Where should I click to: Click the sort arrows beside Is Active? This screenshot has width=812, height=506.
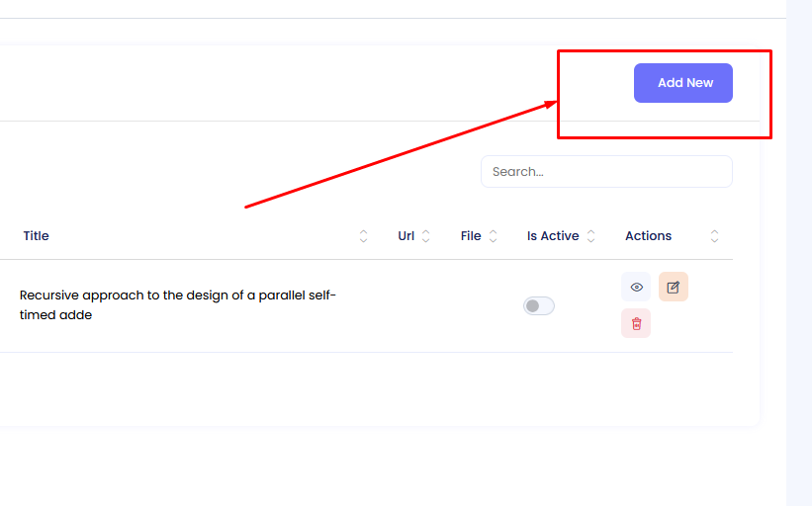click(591, 236)
